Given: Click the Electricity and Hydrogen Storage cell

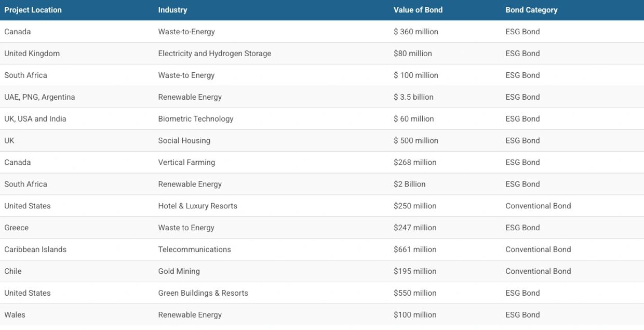Looking at the screenshot, I should (x=214, y=54).
